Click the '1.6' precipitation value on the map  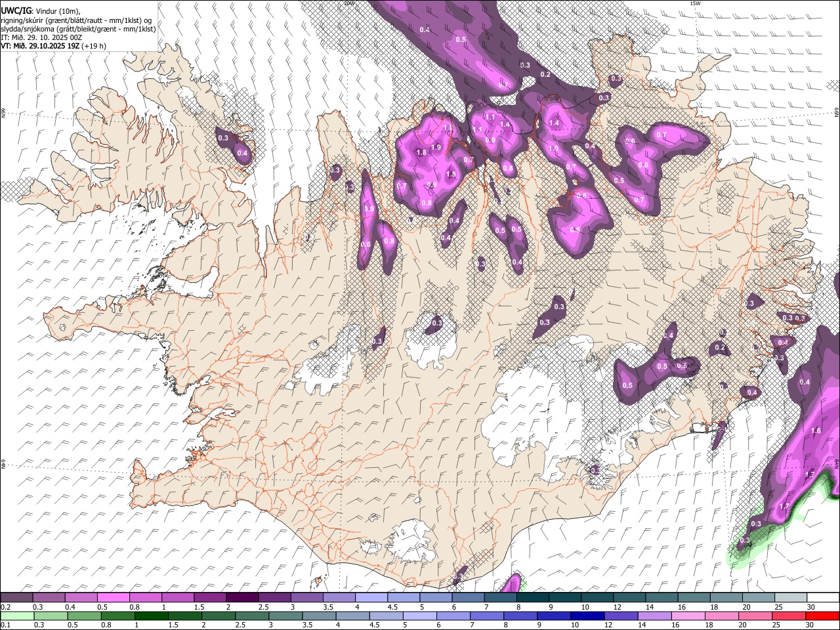pos(816,430)
